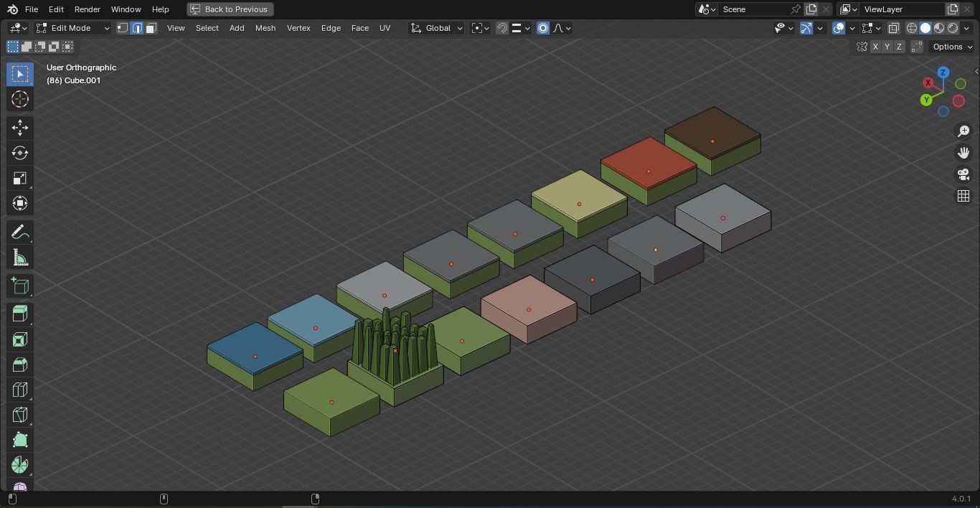The width and height of the screenshot is (980, 508).
Task: Toggle Z axis mirror
Action: [x=898, y=47]
